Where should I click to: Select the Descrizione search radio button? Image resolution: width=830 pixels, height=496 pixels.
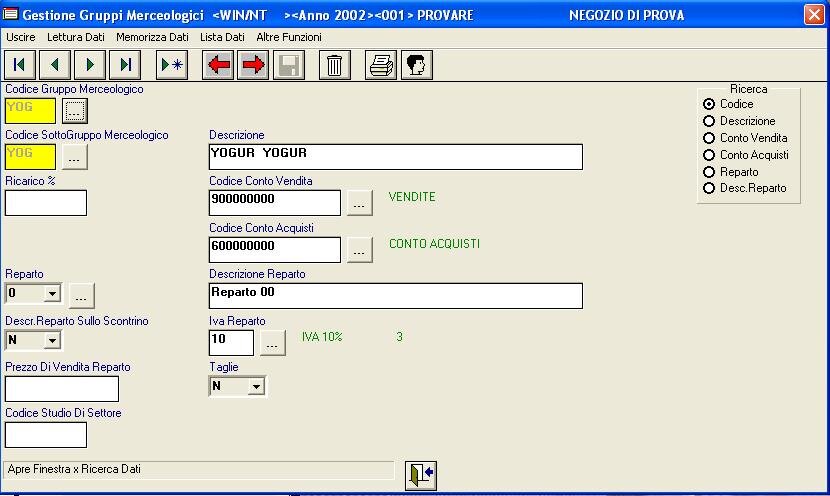click(x=709, y=121)
